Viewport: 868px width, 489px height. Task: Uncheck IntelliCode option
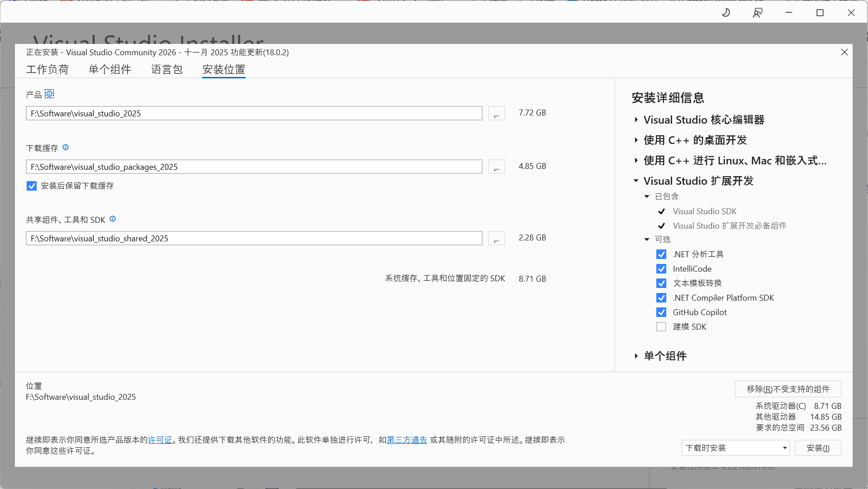(x=661, y=269)
